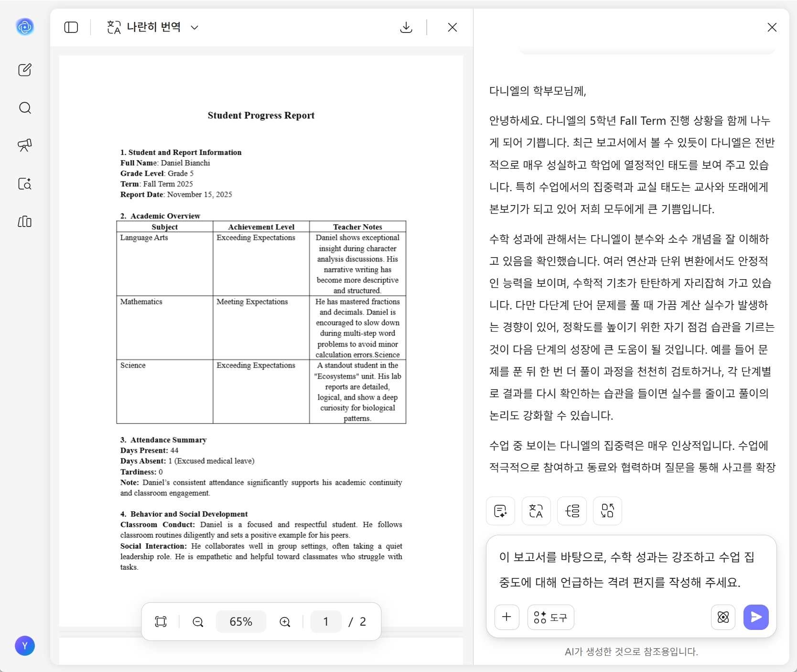Select the translate quick action button
The image size is (797, 672).
pyautogui.click(x=536, y=511)
